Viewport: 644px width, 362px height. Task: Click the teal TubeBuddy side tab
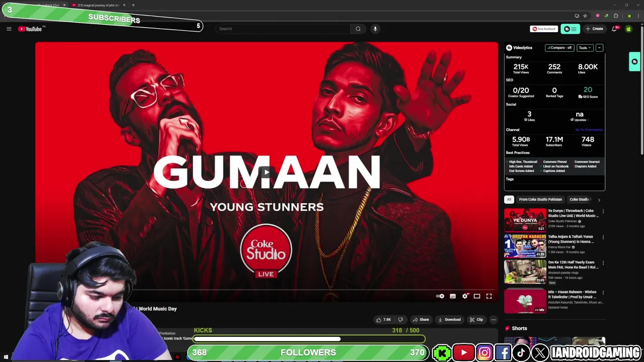[x=634, y=62]
